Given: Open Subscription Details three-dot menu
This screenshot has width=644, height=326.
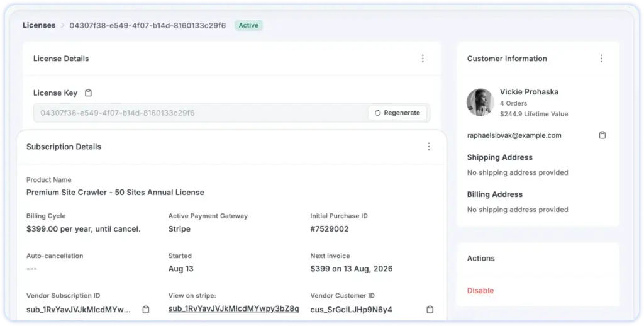Looking at the screenshot, I should pos(429,147).
